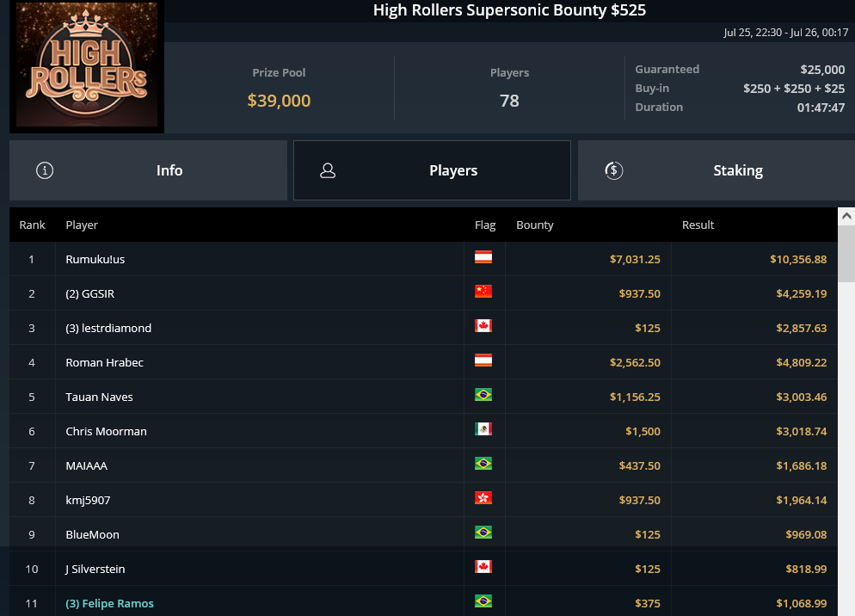Screen dimensions: 855x616
Task: Click the player silhouette icon
Action: pos(328,170)
